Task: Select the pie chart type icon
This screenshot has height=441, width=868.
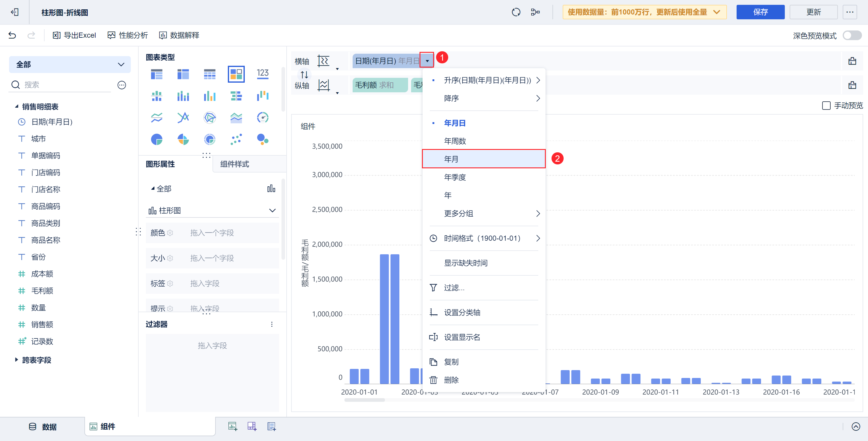Action: click(157, 139)
